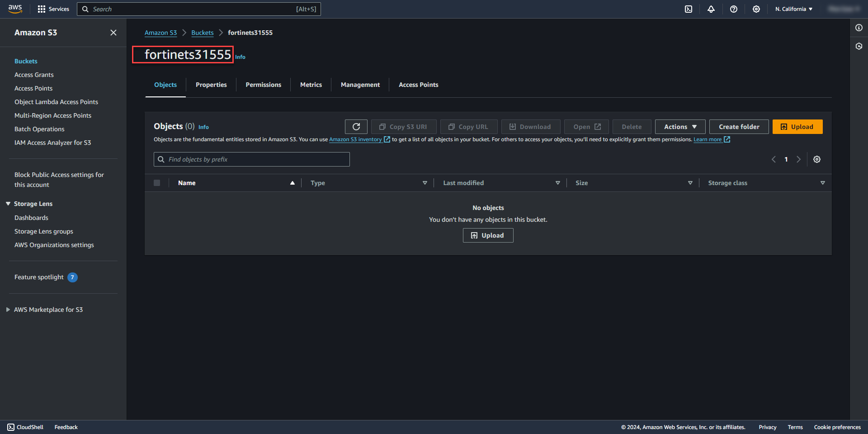
Task: Switch to the Metrics tab
Action: [311, 85]
